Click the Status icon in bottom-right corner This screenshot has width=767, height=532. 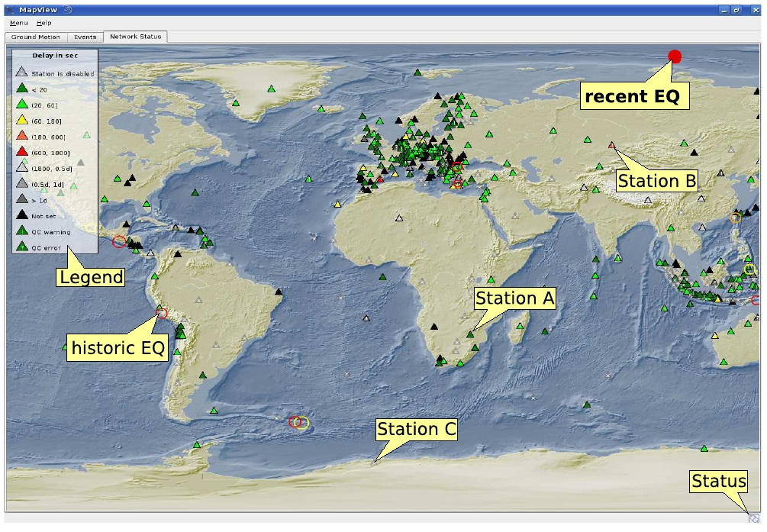[x=753, y=517]
